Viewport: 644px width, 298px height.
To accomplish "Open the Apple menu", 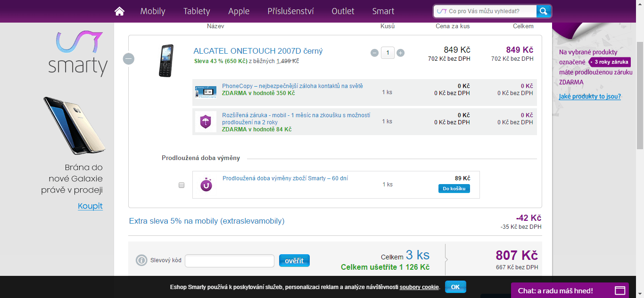I will [x=239, y=11].
